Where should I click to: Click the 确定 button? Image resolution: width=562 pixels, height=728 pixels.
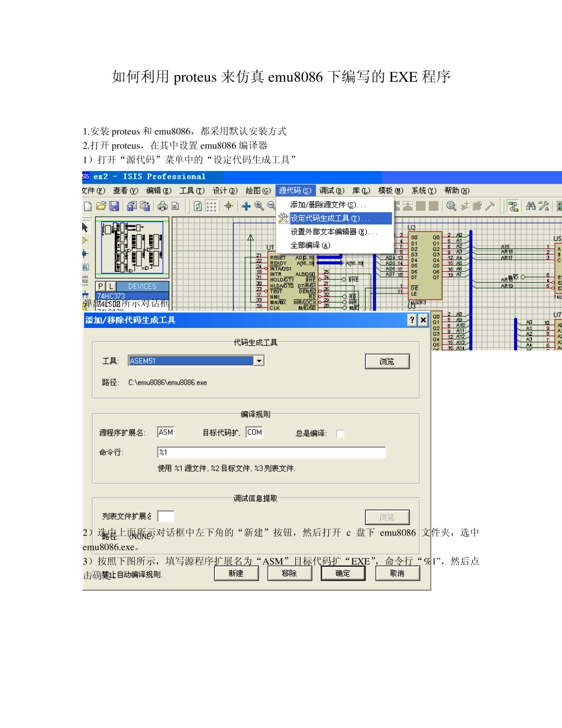pyautogui.click(x=343, y=574)
